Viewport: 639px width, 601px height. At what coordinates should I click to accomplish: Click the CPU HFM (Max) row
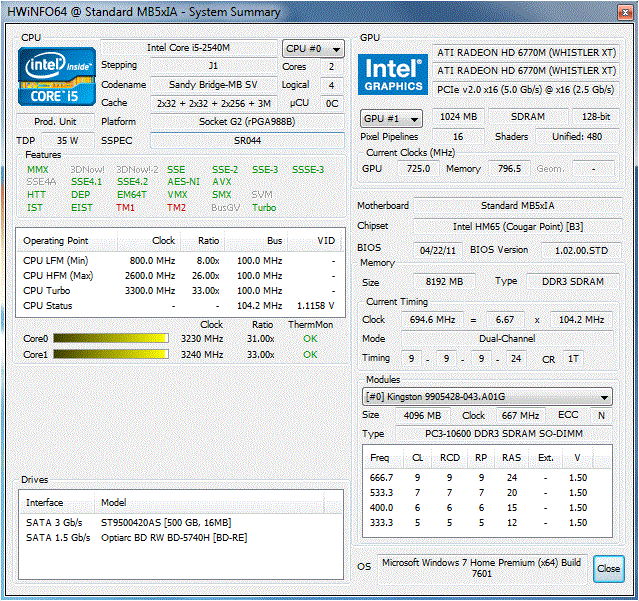tap(180, 275)
